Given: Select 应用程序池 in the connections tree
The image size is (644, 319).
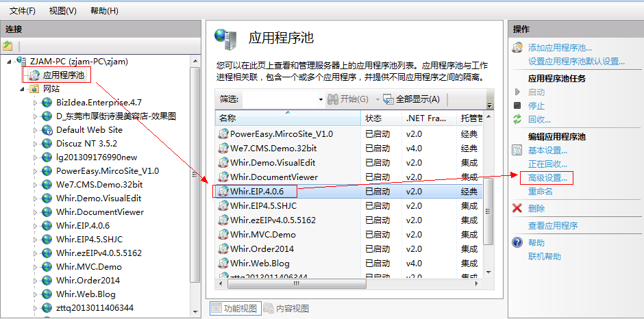Looking at the screenshot, I should tap(63, 75).
